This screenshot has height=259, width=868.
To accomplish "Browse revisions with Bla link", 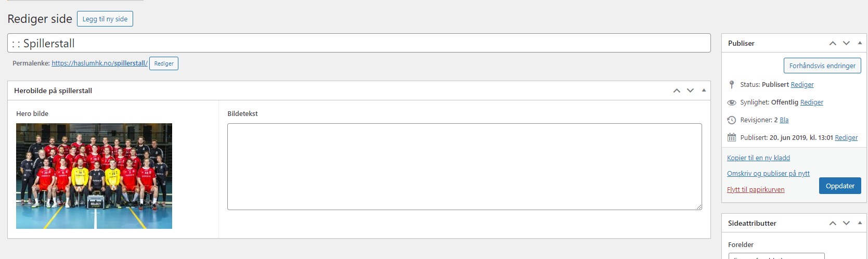I will [x=784, y=120].
